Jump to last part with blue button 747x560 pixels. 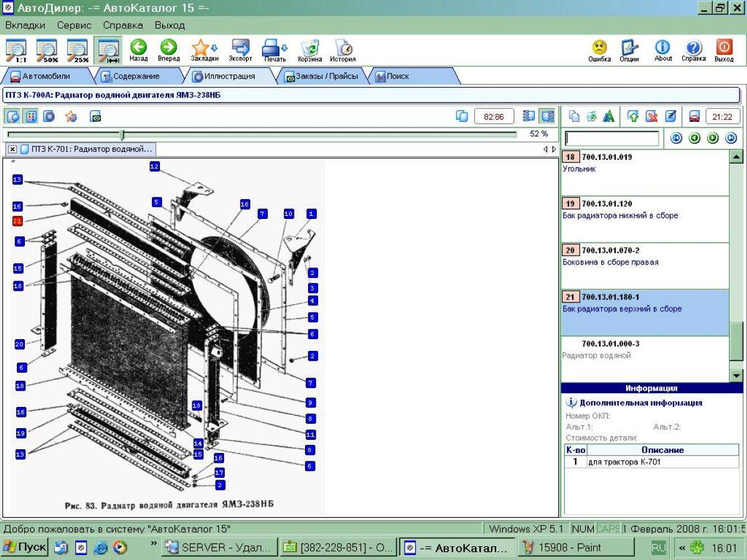coord(731,138)
